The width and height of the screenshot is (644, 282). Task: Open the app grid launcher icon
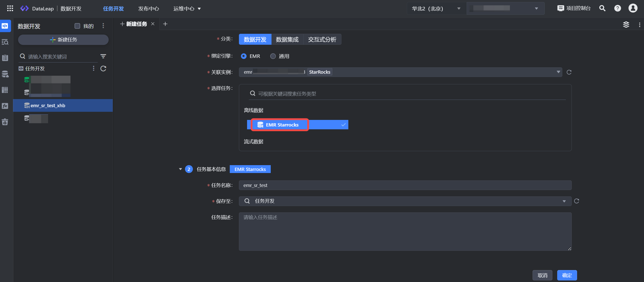tap(10, 8)
